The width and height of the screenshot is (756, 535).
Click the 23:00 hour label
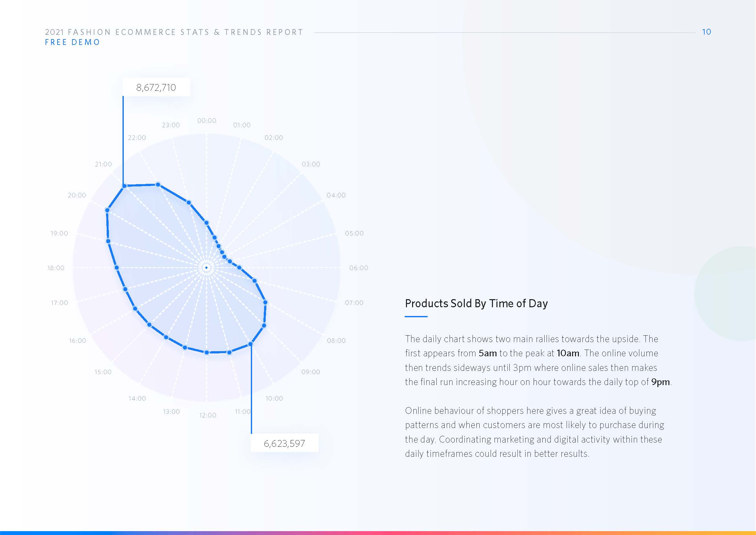171,125
